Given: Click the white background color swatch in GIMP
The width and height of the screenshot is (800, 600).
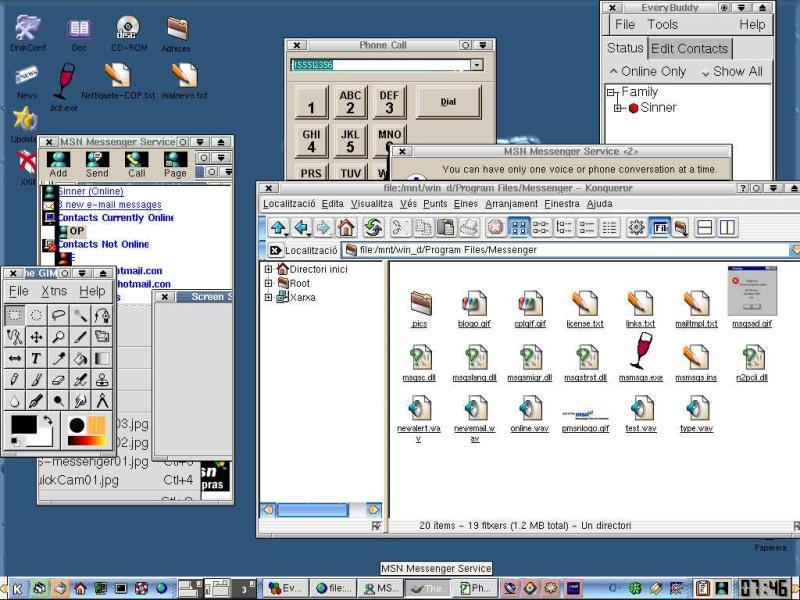Looking at the screenshot, I should pos(45,436).
